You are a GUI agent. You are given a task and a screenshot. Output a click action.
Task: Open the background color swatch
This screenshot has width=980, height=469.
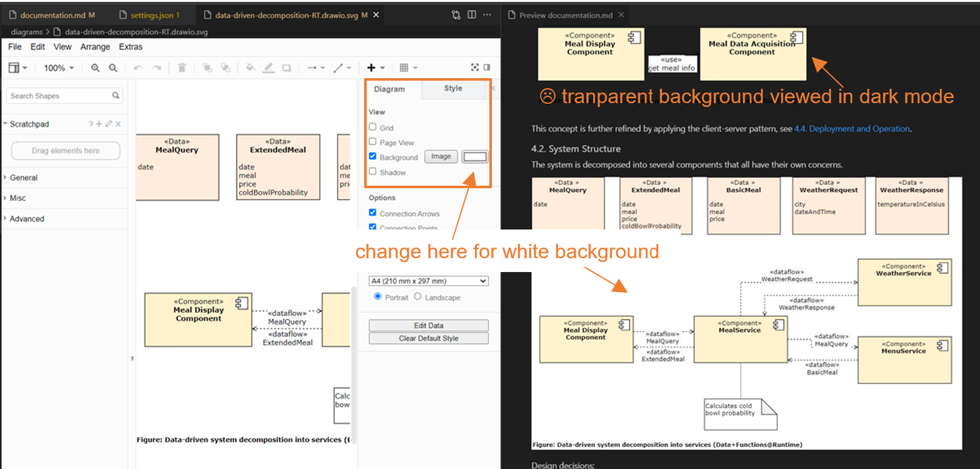(x=475, y=156)
